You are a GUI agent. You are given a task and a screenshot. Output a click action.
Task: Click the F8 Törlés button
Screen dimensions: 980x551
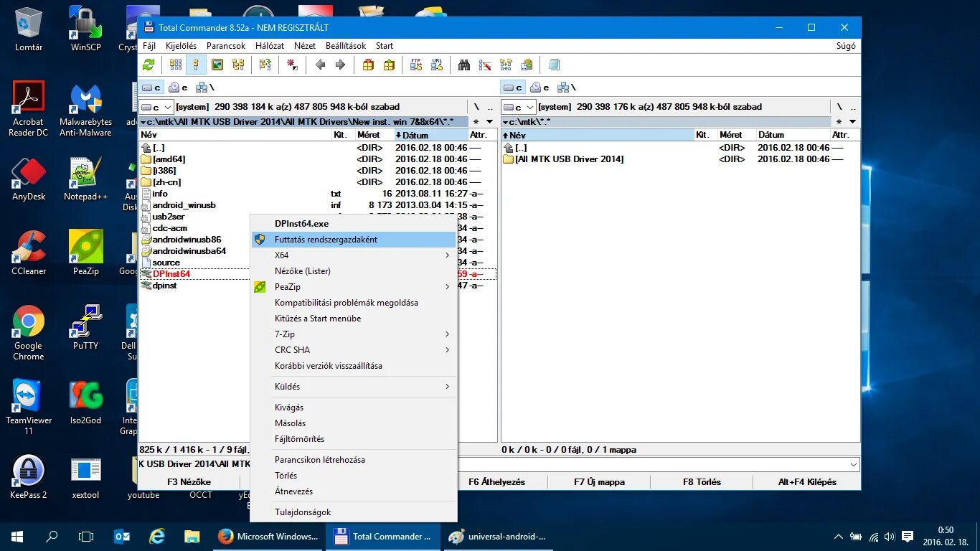pos(702,482)
